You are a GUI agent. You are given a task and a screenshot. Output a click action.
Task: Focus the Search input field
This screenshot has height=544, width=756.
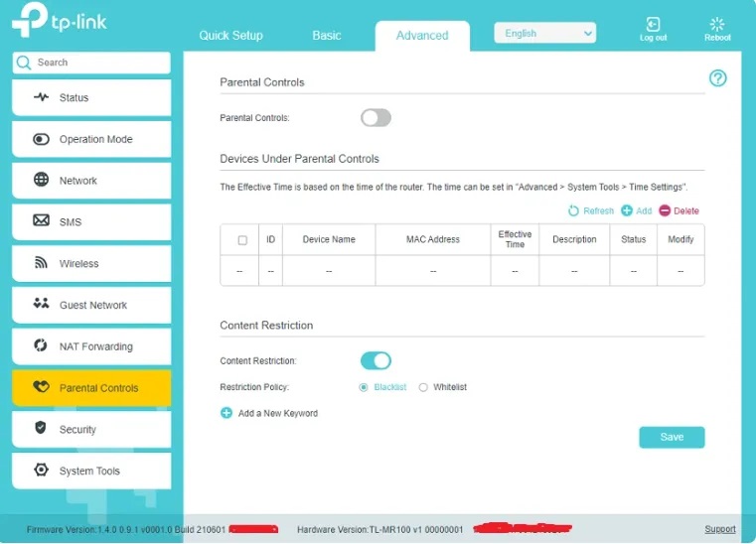click(91, 63)
